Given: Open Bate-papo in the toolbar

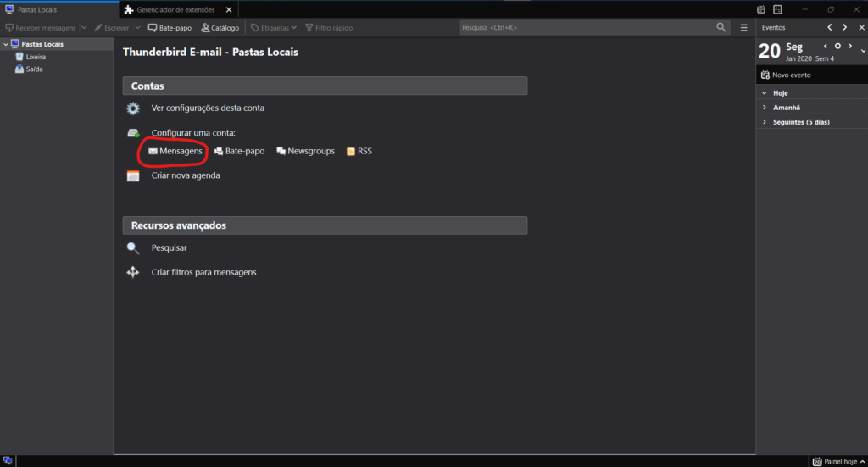Looking at the screenshot, I should click(170, 28).
